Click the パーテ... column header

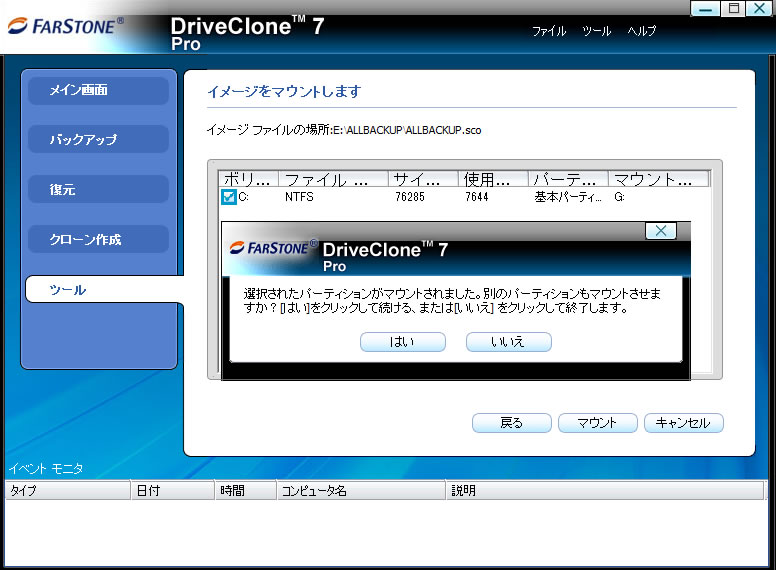click(x=569, y=179)
